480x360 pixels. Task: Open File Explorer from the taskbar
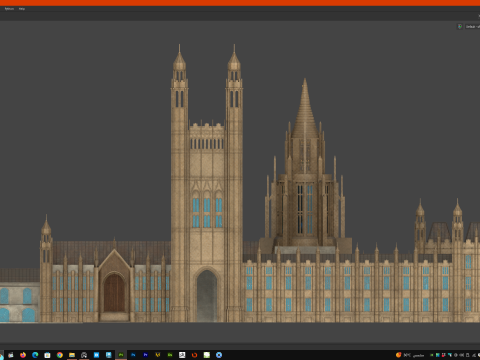(x=72, y=355)
